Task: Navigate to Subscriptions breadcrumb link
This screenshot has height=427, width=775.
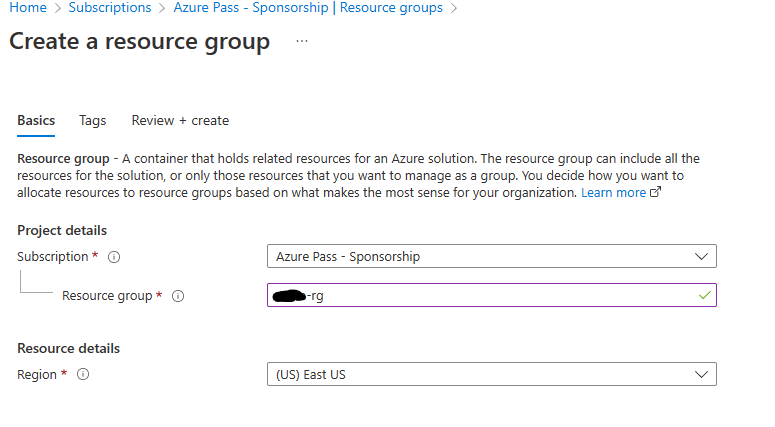Action: coord(110,8)
